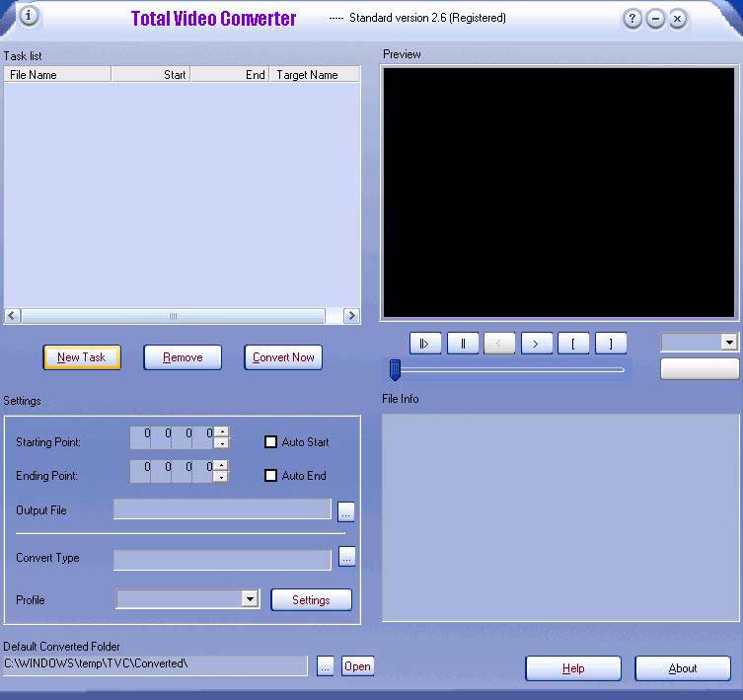The height and width of the screenshot is (700, 743).
Task: Start conversion with Convert Now
Action: (283, 357)
